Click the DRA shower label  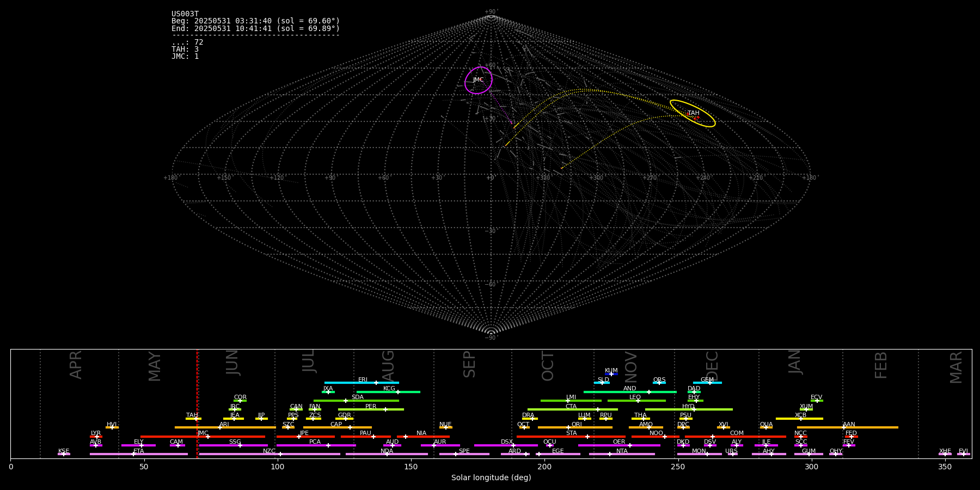(528, 415)
